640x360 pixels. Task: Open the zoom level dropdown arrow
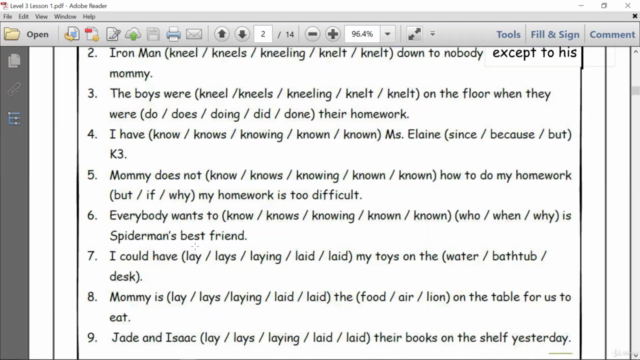pyautogui.click(x=388, y=34)
